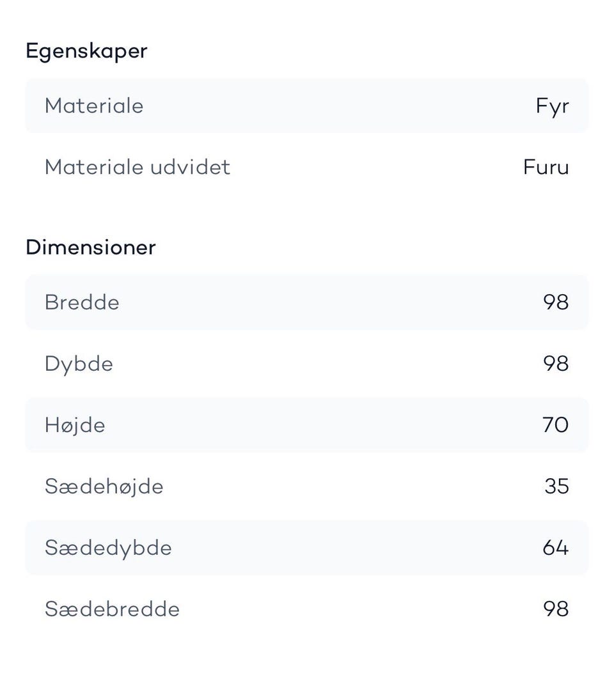The height and width of the screenshot is (700, 614).
Task: Select the Bredde row label
Action: [x=82, y=302]
